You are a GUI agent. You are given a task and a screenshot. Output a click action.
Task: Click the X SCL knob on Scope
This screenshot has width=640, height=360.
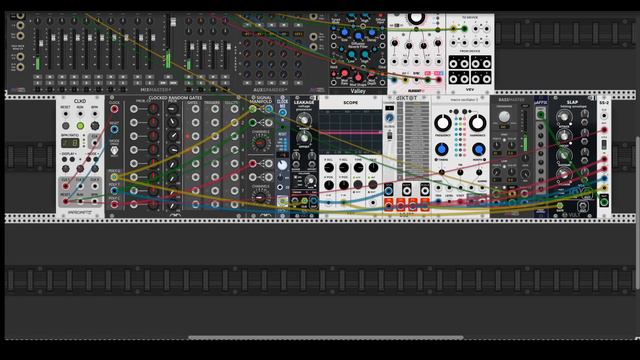(329, 168)
